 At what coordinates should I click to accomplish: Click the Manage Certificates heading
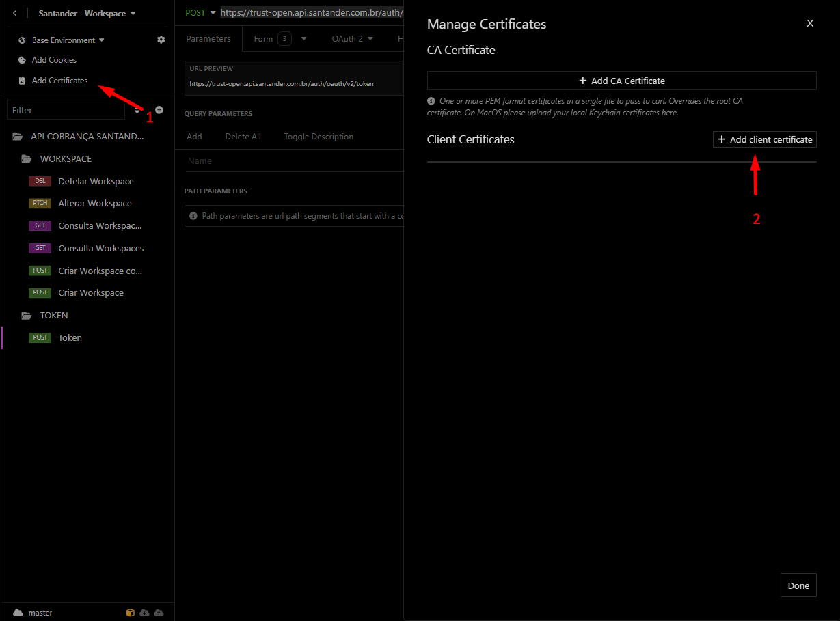(x=487, y=24)
